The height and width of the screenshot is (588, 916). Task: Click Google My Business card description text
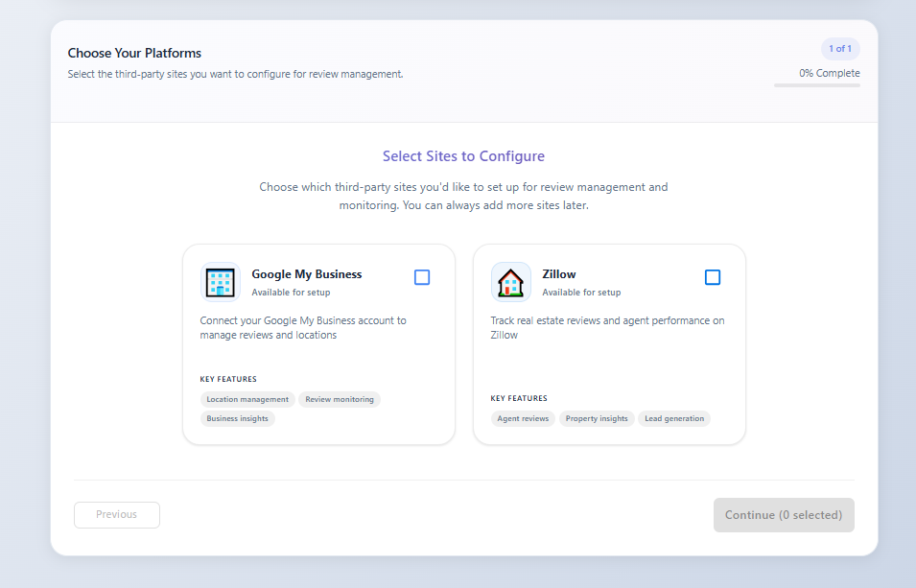point(303,328)
